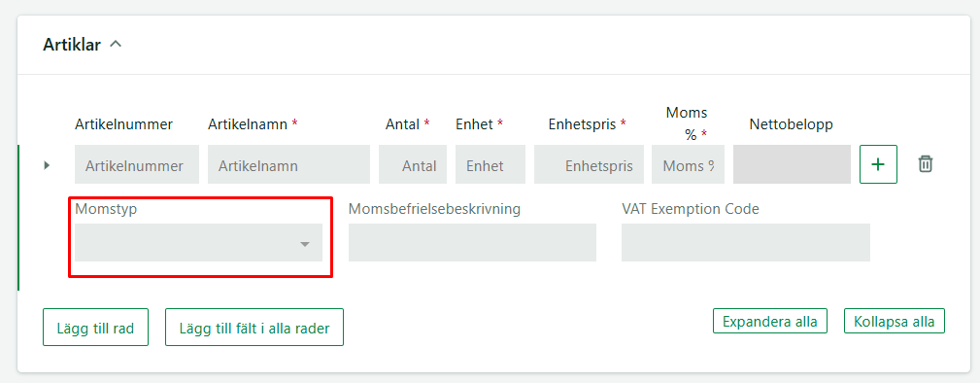Click the Artikelnummer input field
Viewport: 980px width, 383px height.
click(x=137, y=164)
